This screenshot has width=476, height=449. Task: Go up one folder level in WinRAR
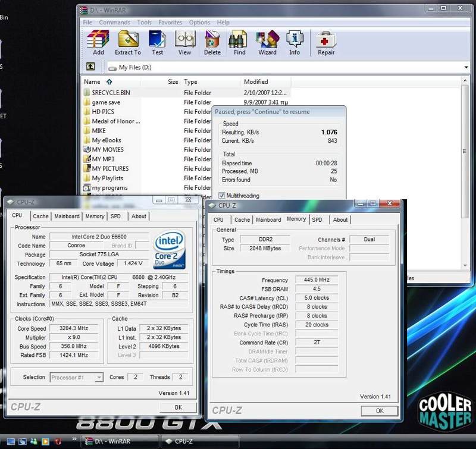coord(90,67)
